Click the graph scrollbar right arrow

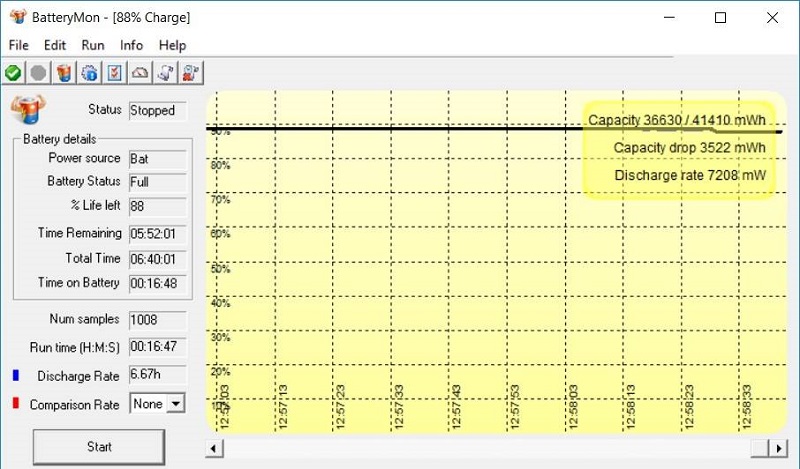pyautogui.click(x=778, y=449)
